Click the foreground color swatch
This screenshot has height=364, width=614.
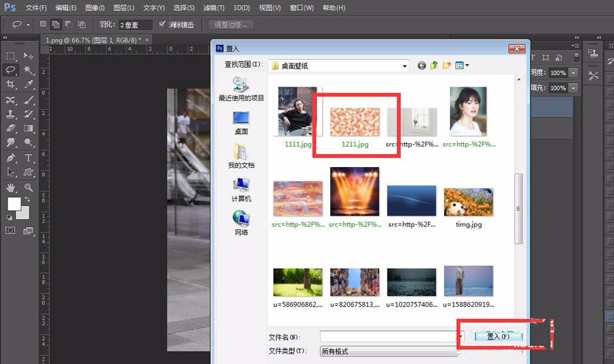tap(14, 204)
